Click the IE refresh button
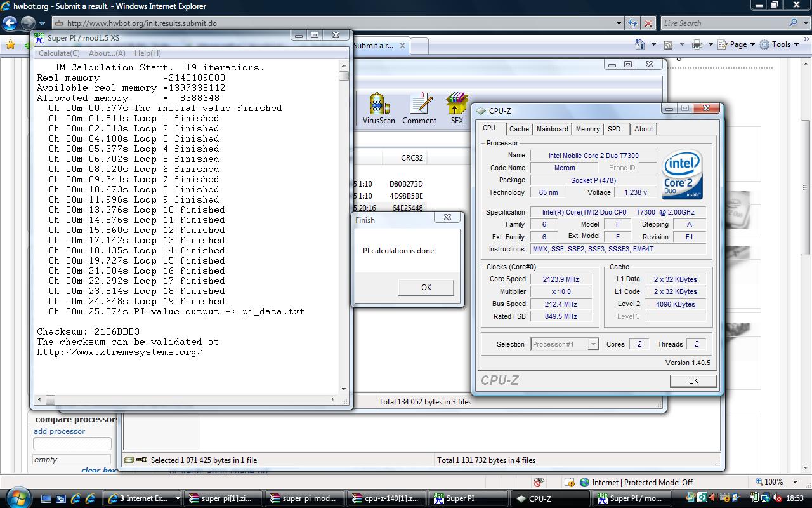 click(x=632, y=23)
